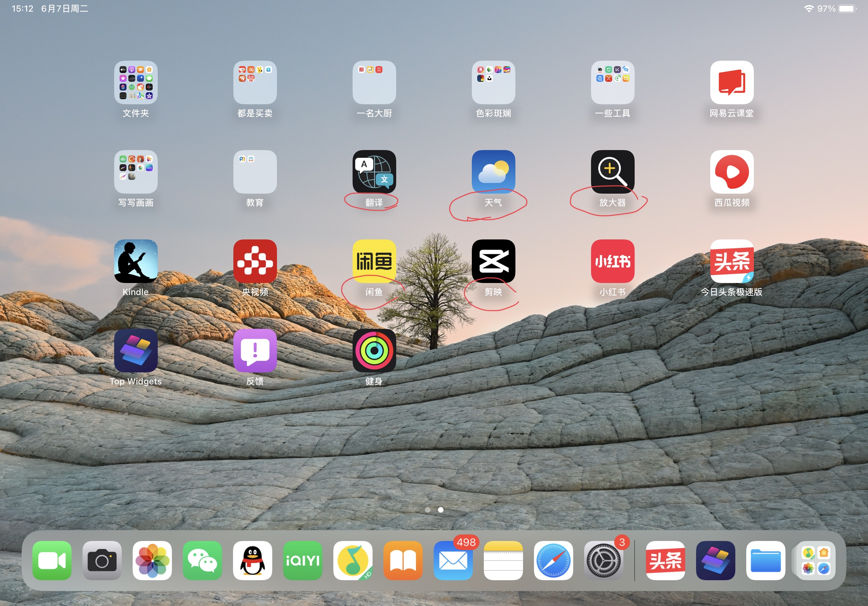Screen dimensions: 868x606
Task: Open 今日头条极速版 news app
Action: point(731,262)
